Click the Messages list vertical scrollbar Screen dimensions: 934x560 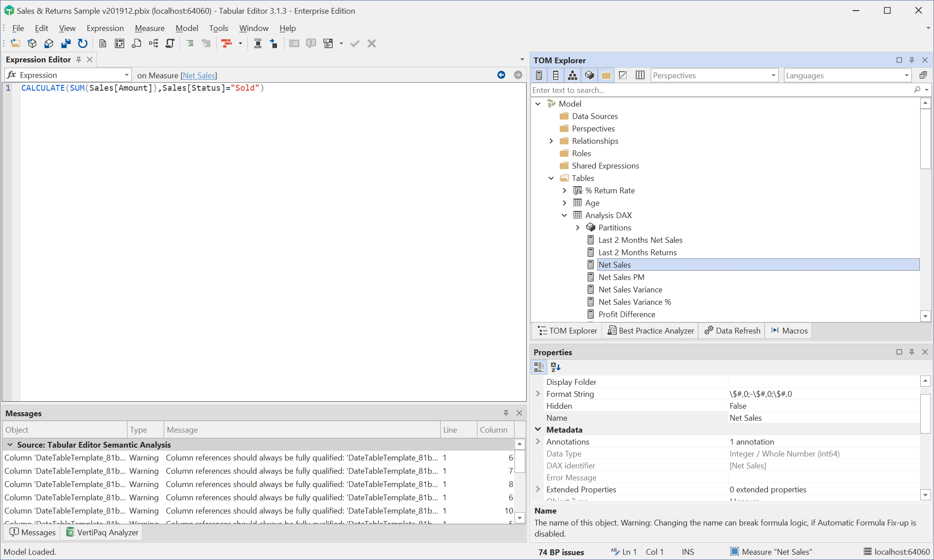[x=520, y=462]
